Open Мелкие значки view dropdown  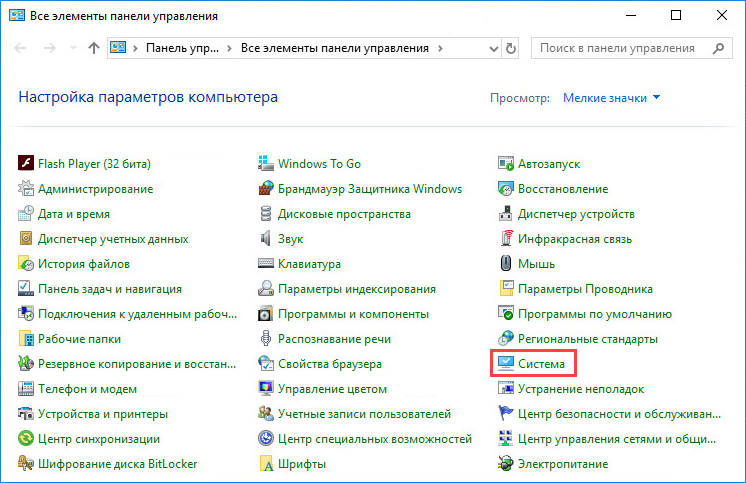[x=611, y=98]
